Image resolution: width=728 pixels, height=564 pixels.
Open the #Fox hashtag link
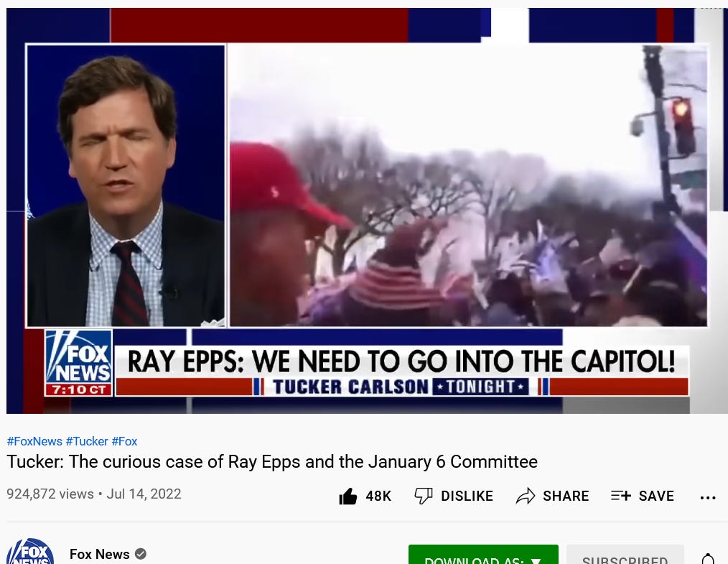[x=124, y=441]
